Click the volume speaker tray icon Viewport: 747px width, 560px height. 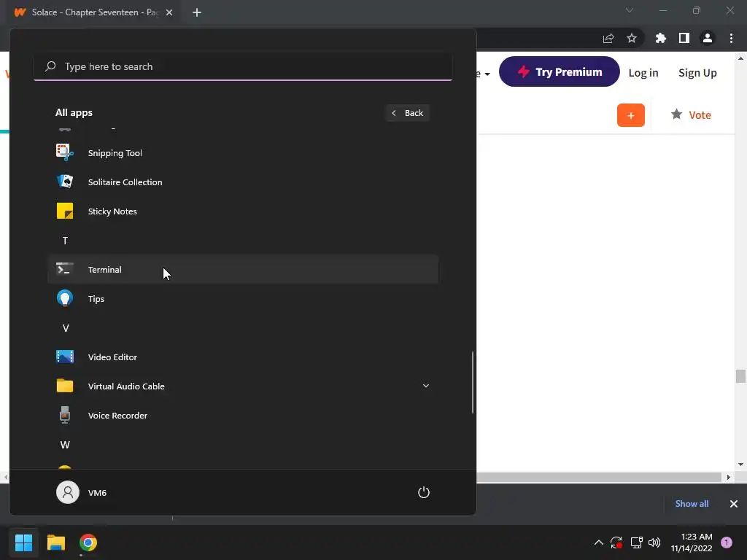pos(654,542)
